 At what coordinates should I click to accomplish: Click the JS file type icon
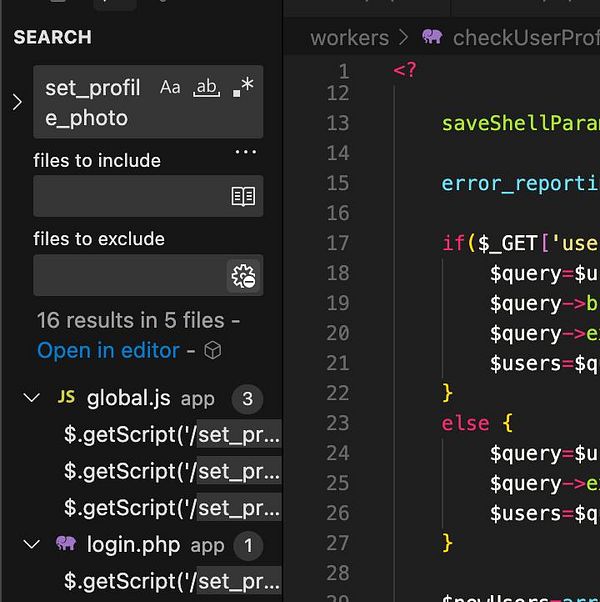(x=66, y=397)
